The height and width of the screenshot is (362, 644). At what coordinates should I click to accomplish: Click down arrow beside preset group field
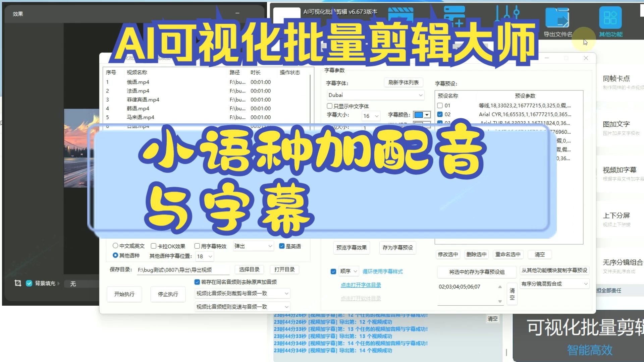[x=500, y=301]
